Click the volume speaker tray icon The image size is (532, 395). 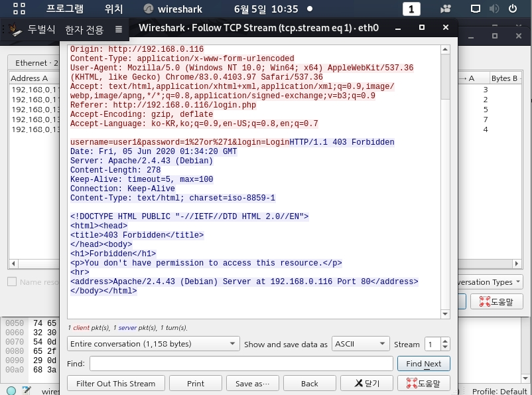494,9
